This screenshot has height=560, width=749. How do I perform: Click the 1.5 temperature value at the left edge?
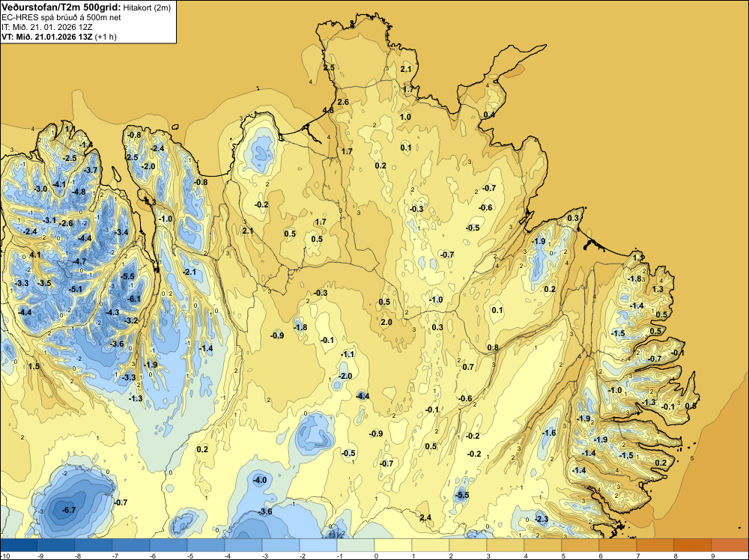34,367
